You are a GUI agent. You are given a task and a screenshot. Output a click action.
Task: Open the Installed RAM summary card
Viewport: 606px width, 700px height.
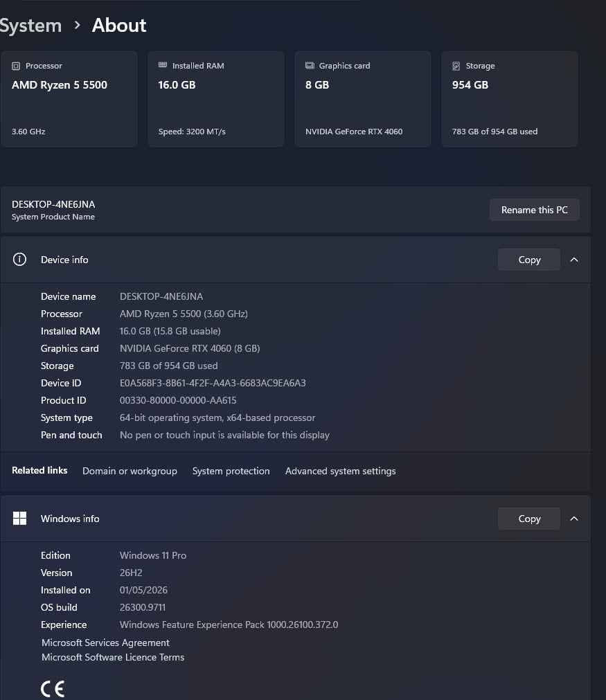click(215, 98)
